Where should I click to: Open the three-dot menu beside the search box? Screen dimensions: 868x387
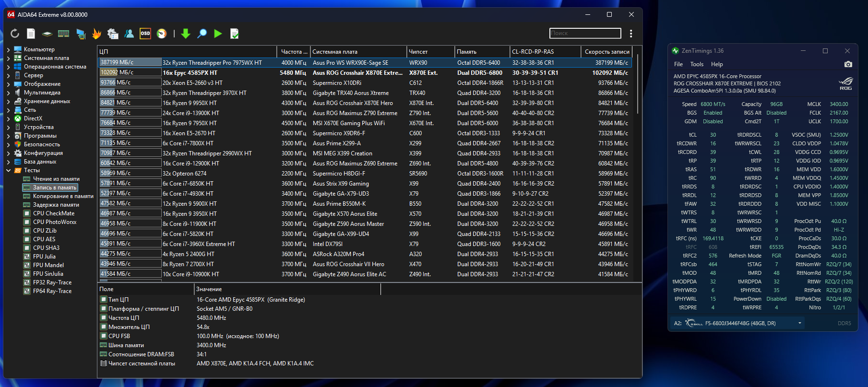[x=631, y=33]
